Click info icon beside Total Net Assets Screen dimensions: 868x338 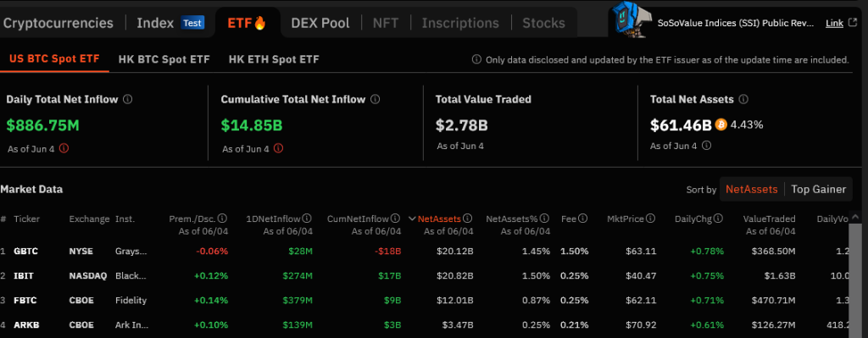pos(743,100)
